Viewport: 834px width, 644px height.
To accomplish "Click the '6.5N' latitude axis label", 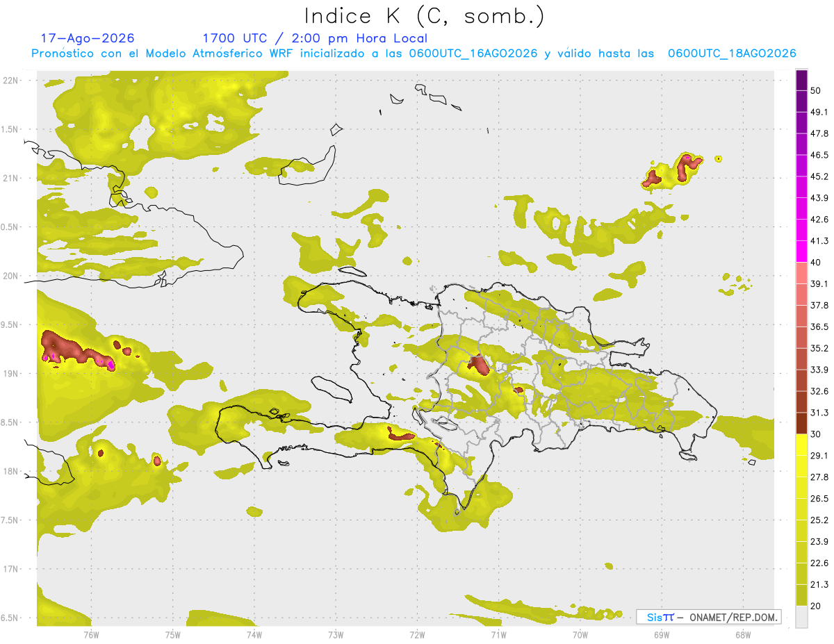I will 10,618.
